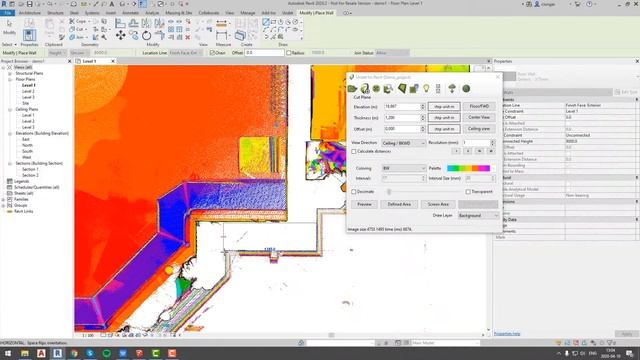Image resolution: width=640 pixels, height=360 pixels.
Task: Click the Ceiling view button
Action: point(479,129)
